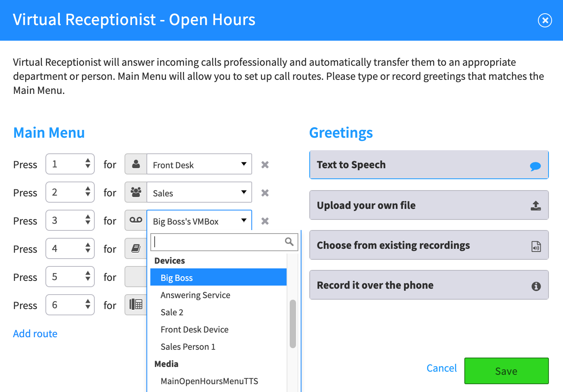
Task: Expand Choose from existing recordings section
Action: (x=429, y=245)
